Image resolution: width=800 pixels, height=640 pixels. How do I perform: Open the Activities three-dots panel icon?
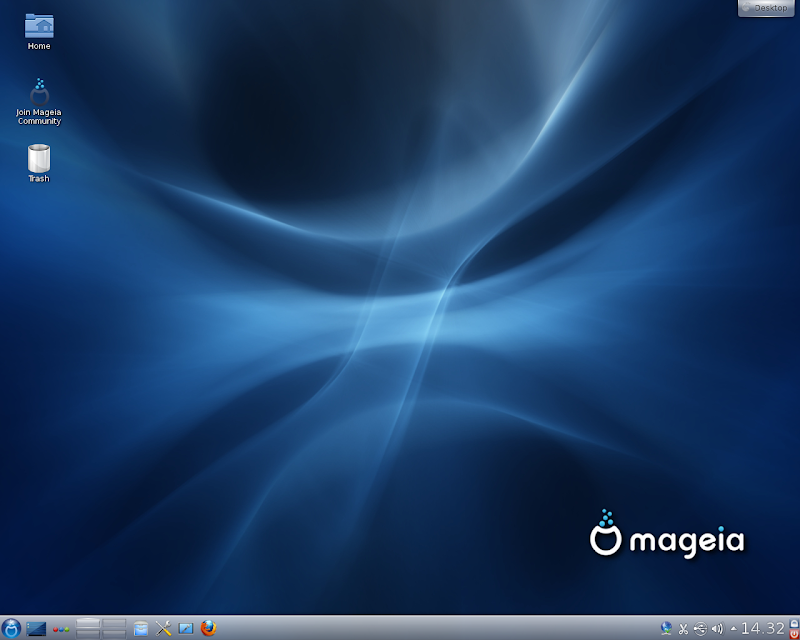tap(61, 629)
